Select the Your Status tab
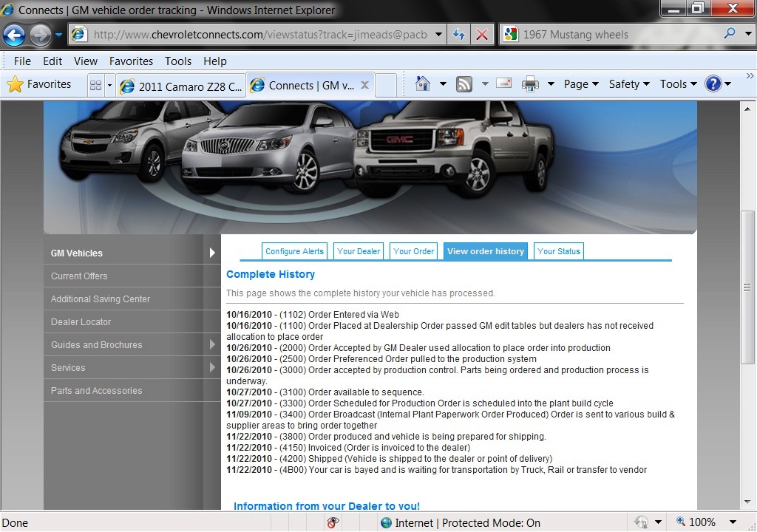 coord(559,251)
